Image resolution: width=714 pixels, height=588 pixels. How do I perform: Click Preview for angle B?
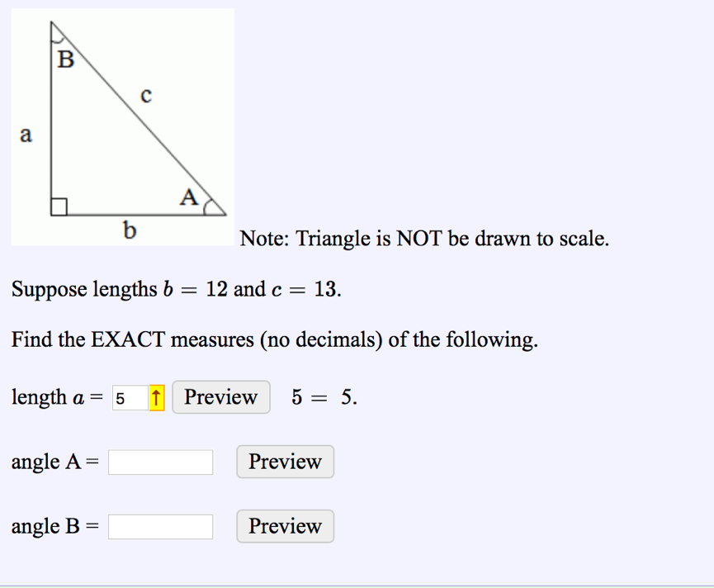coord(284,526)
